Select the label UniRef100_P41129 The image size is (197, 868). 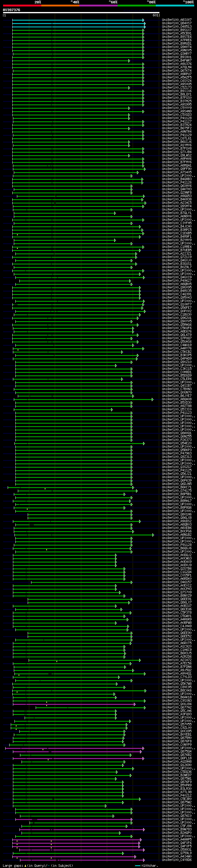(177, 135)
